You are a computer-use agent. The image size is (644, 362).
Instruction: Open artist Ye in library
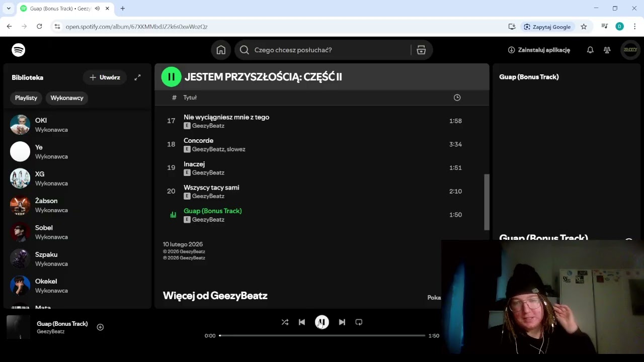pyautogui.click(x=77, y=151)
